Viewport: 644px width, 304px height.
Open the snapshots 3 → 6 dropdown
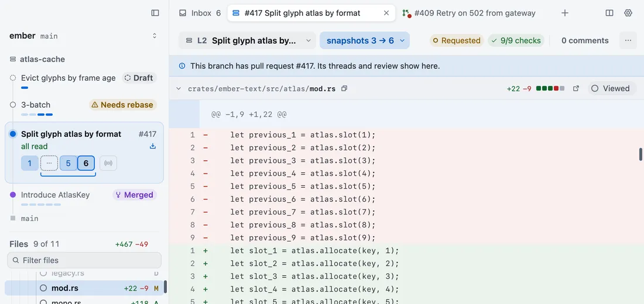coord(365,40)
